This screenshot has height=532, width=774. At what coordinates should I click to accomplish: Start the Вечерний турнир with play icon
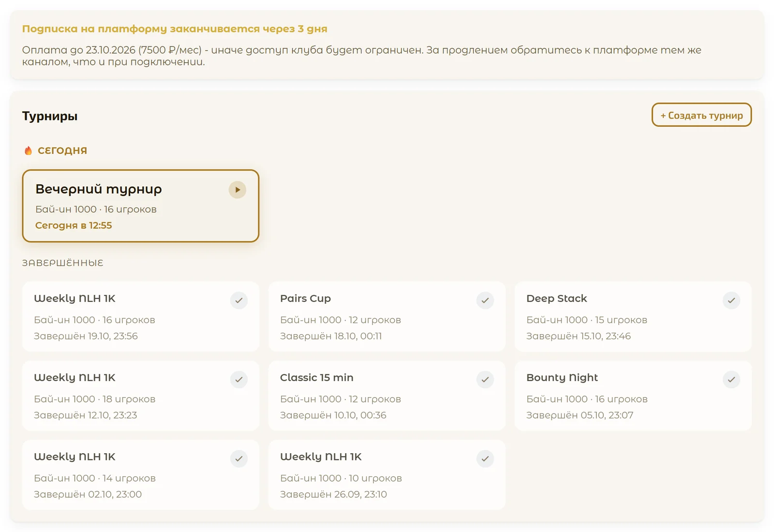[x=238, y=190]
